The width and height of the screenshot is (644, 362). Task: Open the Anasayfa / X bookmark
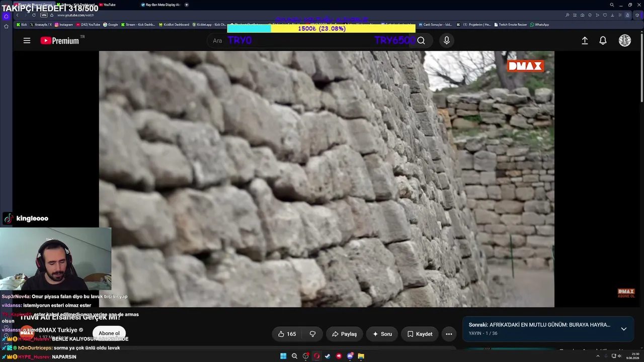[41, 25]
